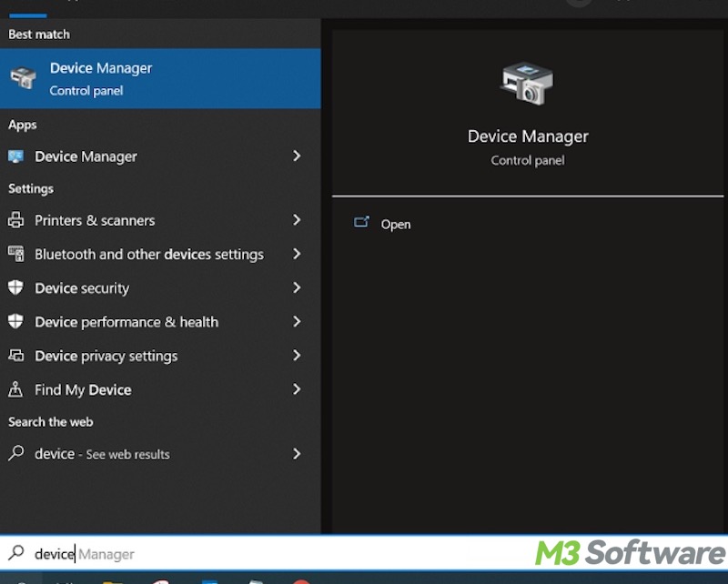The height and width of the screenshot is (584, 728).
Task: Click the Bluetooth icon in settings results
Action: (17, 255)
